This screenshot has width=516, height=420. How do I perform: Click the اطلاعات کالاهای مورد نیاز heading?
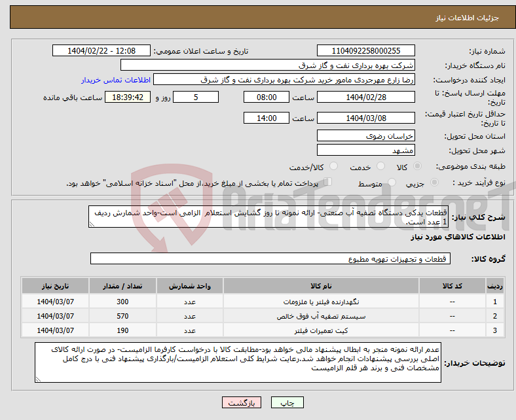click(458, 237)
